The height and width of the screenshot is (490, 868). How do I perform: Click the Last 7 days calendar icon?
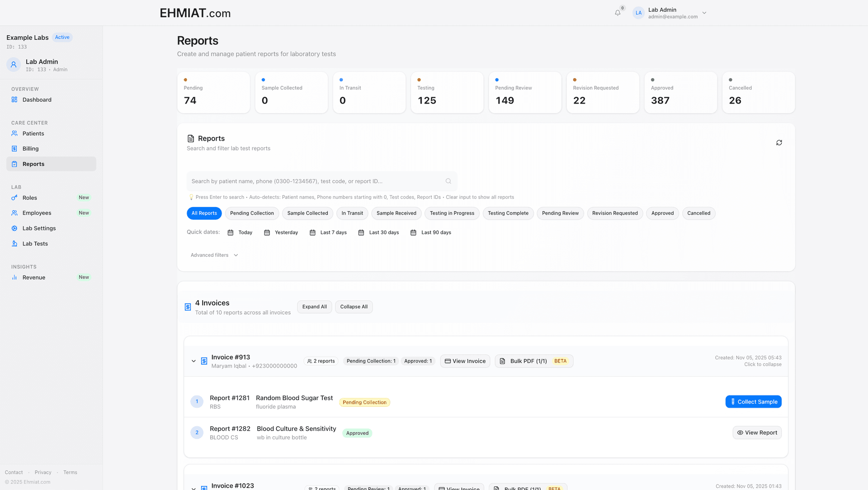[312, 233]
